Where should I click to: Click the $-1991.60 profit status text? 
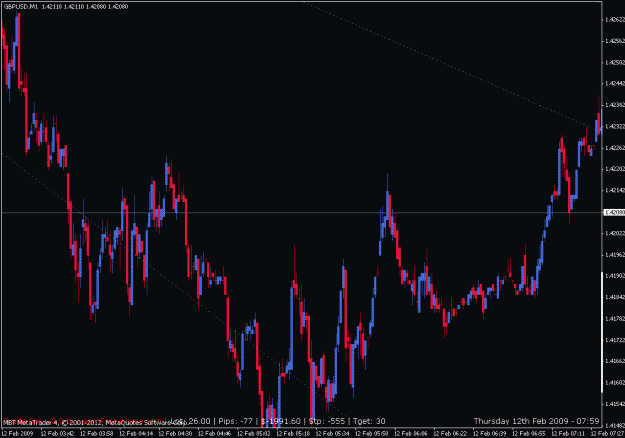(x=281, y=421)
